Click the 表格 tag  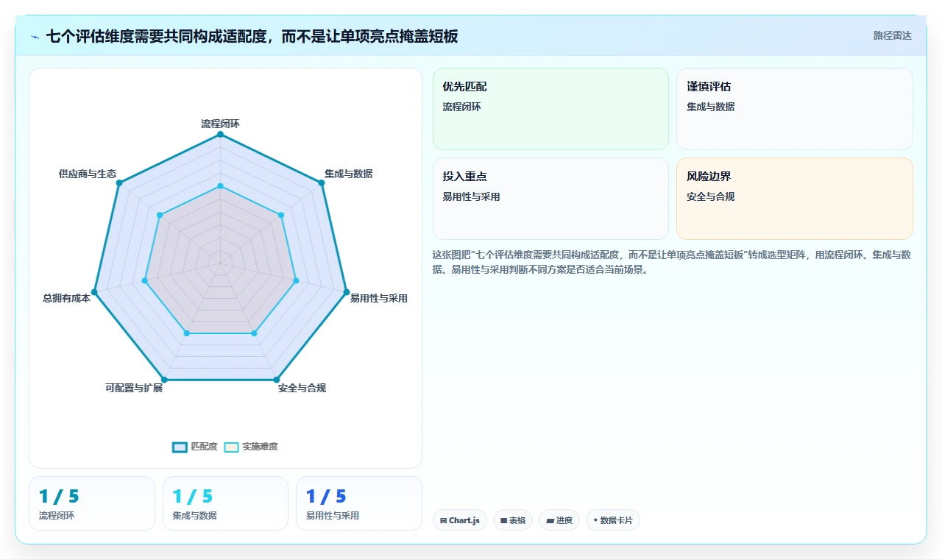pos(513,520)
